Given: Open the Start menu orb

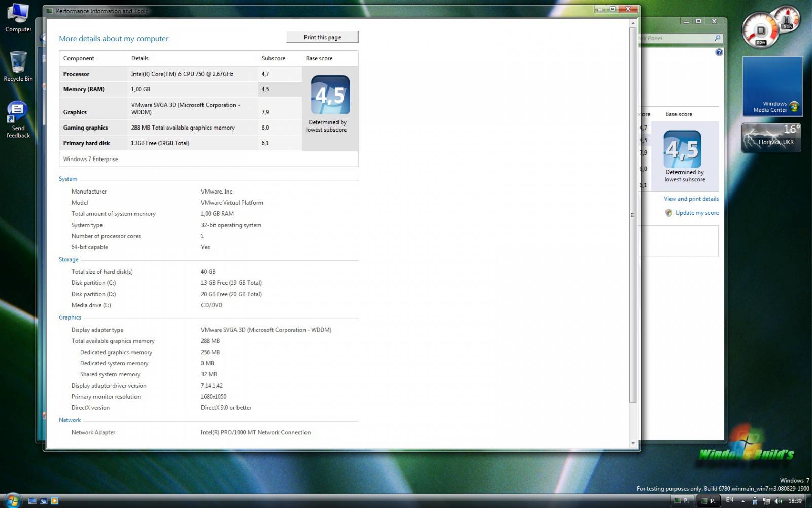Looking at the screenshot, I should 13,501.
